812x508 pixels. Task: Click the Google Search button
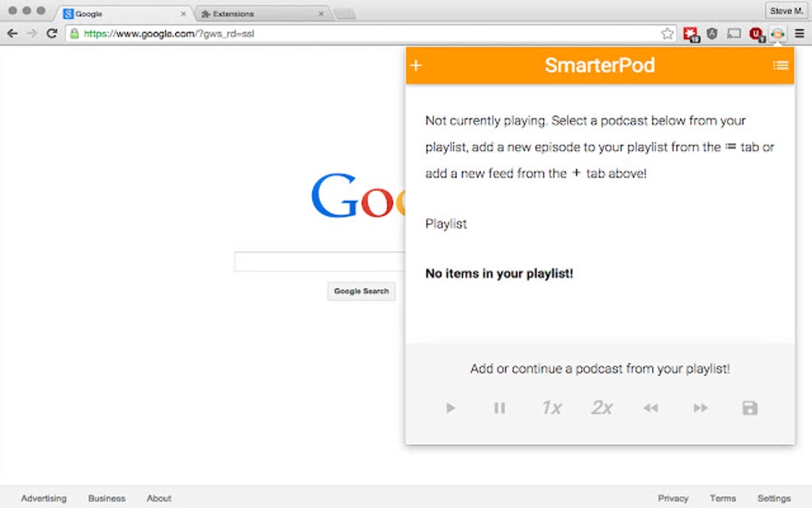point(361,291)
